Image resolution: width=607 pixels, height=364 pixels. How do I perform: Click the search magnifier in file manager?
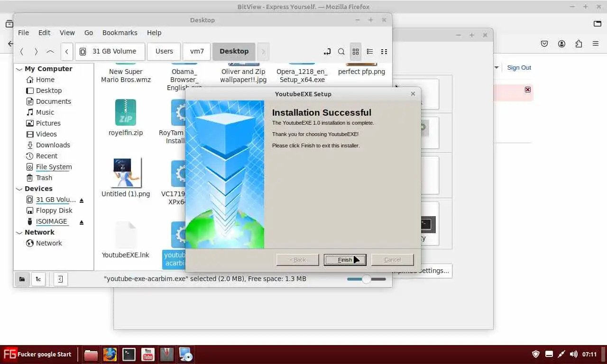tap(341, 52)
